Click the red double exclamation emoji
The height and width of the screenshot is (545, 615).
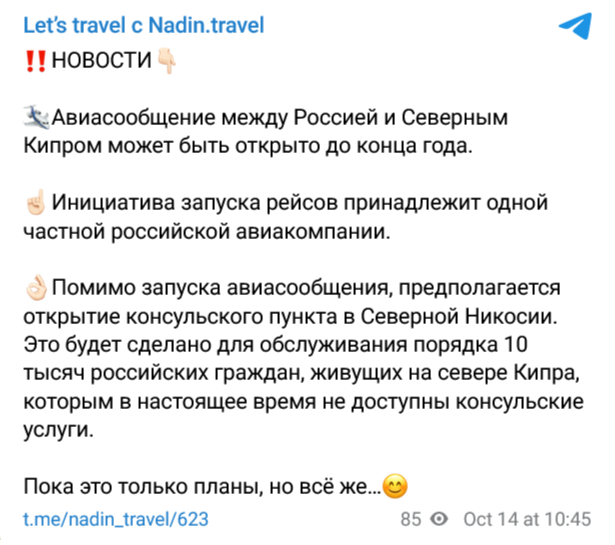[36, 61]
